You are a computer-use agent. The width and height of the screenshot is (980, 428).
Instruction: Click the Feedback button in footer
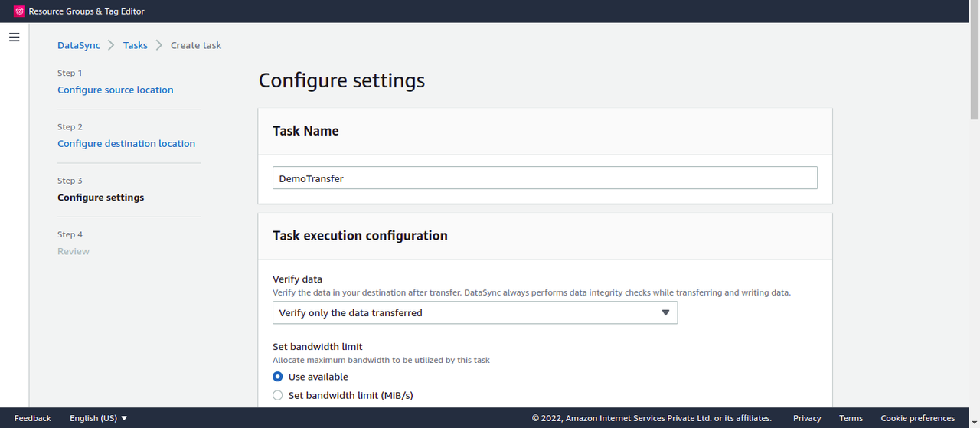[33, 418]
